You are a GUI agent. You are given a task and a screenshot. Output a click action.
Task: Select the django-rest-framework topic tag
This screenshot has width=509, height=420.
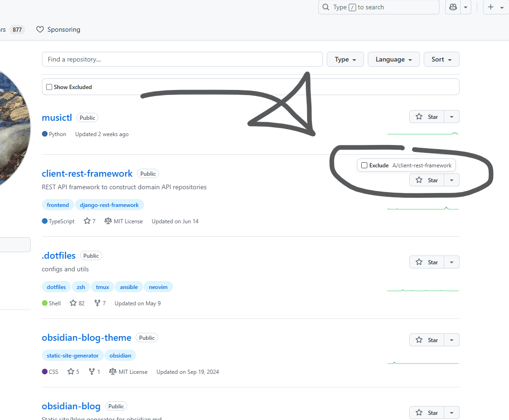[109, 205]
